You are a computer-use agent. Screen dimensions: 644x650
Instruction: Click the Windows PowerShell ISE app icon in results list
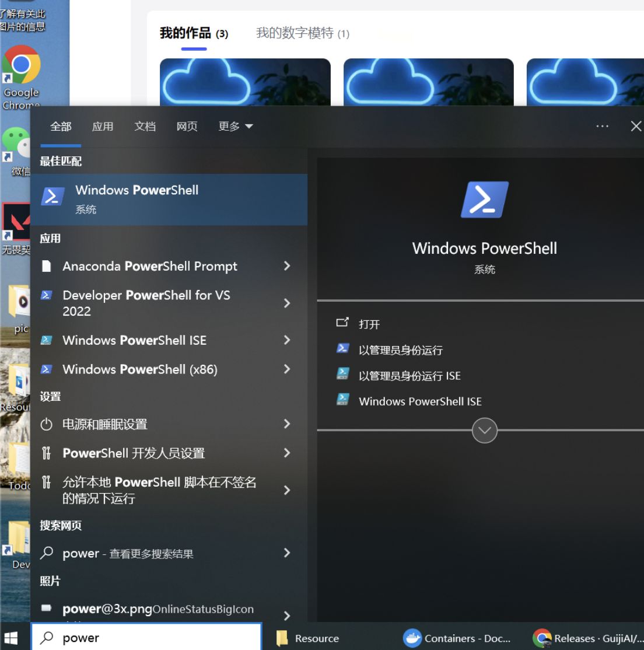46,340
